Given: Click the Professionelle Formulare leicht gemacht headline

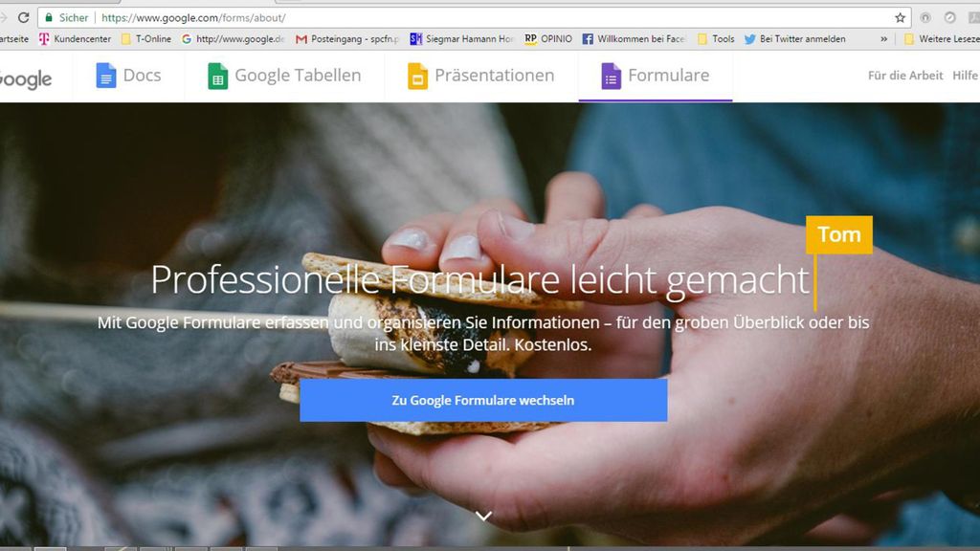Looking at the screenshot, I should click(x=480, y=279).
